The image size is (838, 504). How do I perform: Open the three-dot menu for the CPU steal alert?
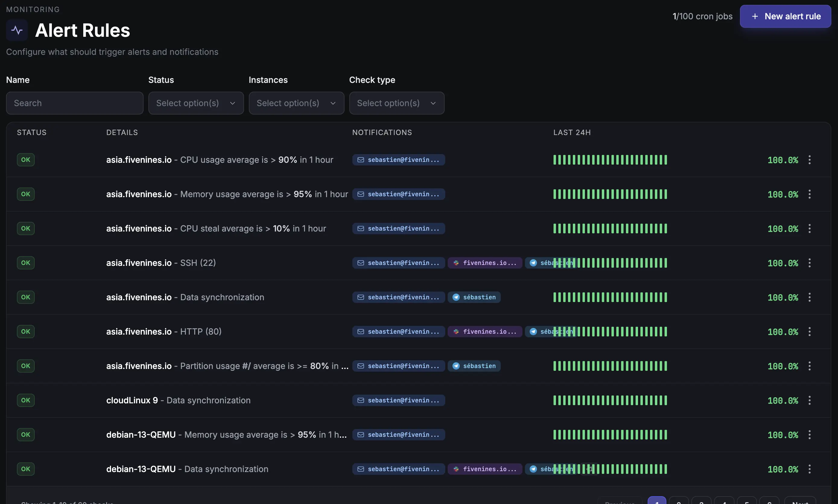pos(810,228)
